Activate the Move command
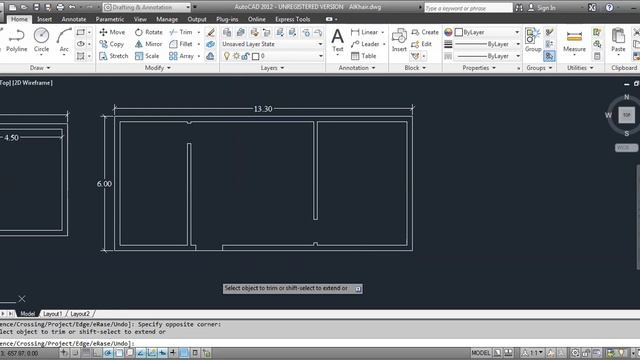Image resolution: width=640 pixels, height=360 pixels. point(112,32)
